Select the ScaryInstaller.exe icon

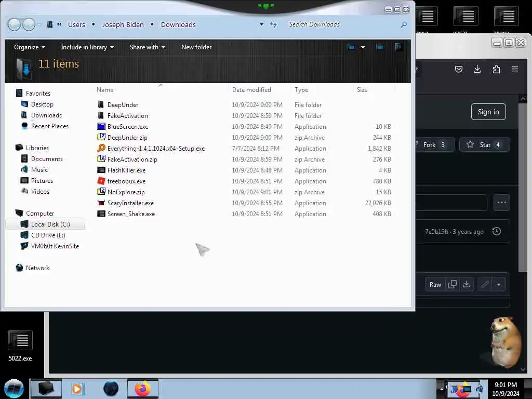(101, 203)
